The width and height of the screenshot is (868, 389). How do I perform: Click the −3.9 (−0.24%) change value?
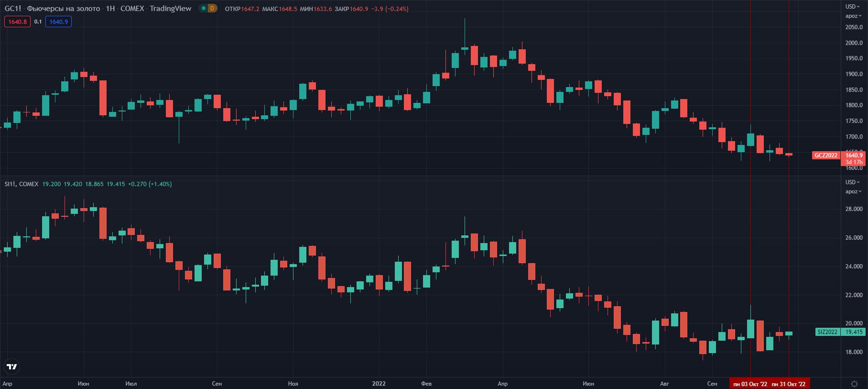390,9
